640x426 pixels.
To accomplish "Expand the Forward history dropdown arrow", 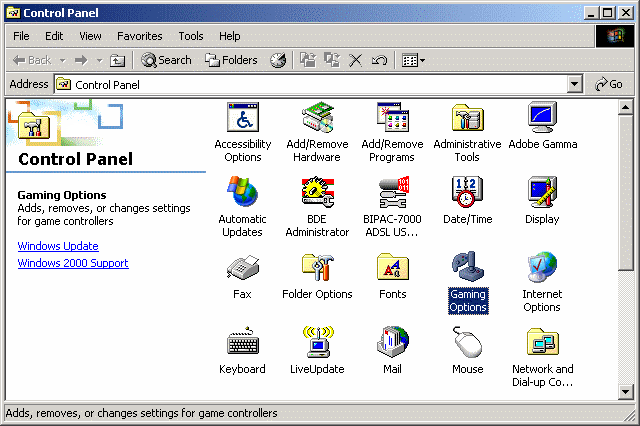I will pyautogui.click(x=99, y=60).
